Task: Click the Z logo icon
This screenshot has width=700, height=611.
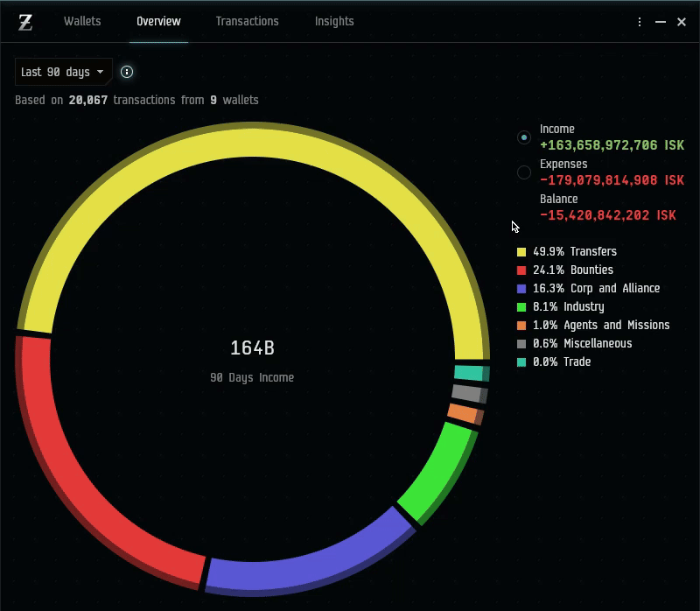Action: click(25, 22)
